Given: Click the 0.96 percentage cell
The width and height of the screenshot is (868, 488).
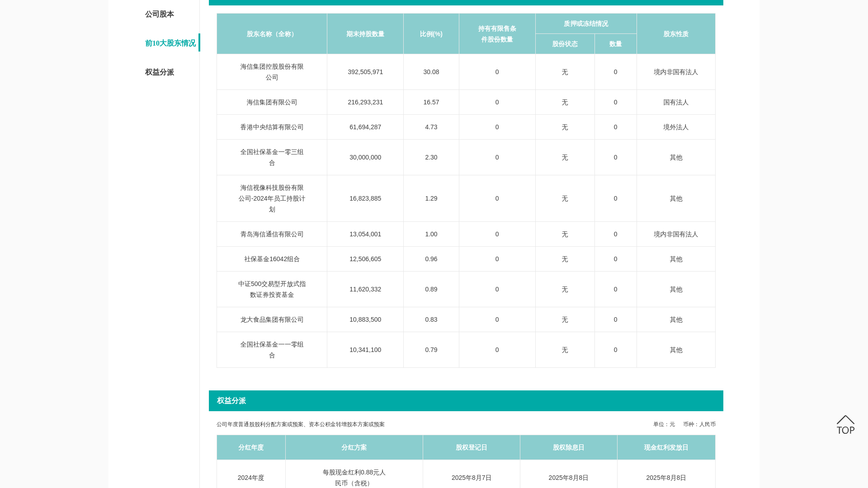Looking at the screenshot, I should point(431,259).
